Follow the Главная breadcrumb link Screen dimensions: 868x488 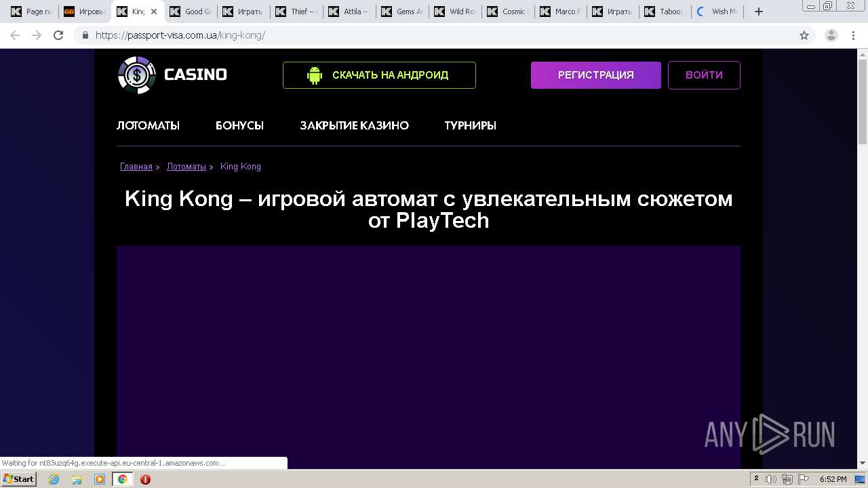coord(136,167)
